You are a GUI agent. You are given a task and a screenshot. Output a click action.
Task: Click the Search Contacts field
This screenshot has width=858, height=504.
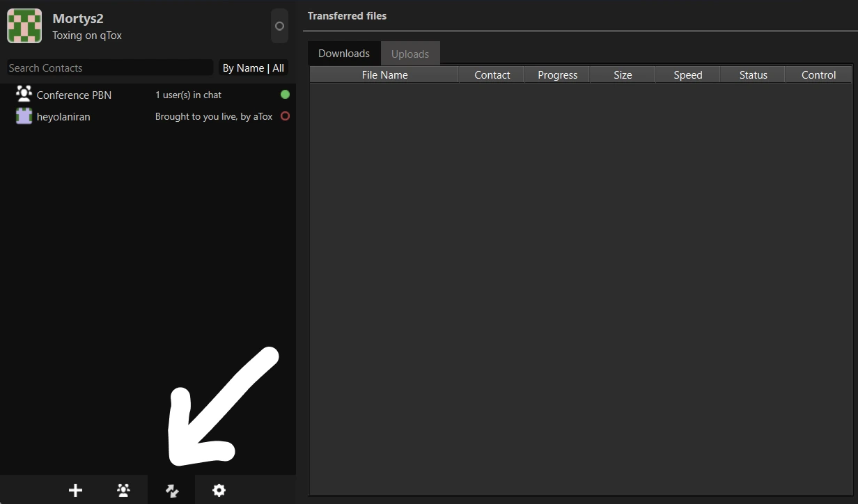[x=110, y=68]
